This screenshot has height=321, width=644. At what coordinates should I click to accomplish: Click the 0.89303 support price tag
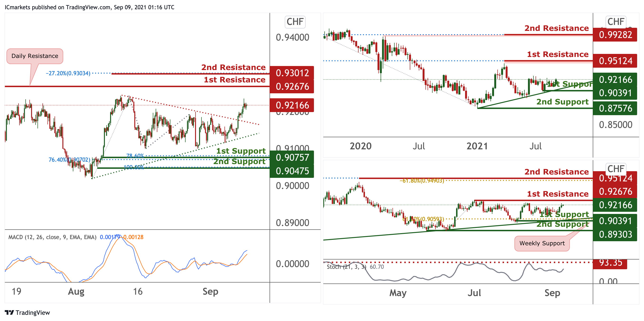tap(615, 234)
